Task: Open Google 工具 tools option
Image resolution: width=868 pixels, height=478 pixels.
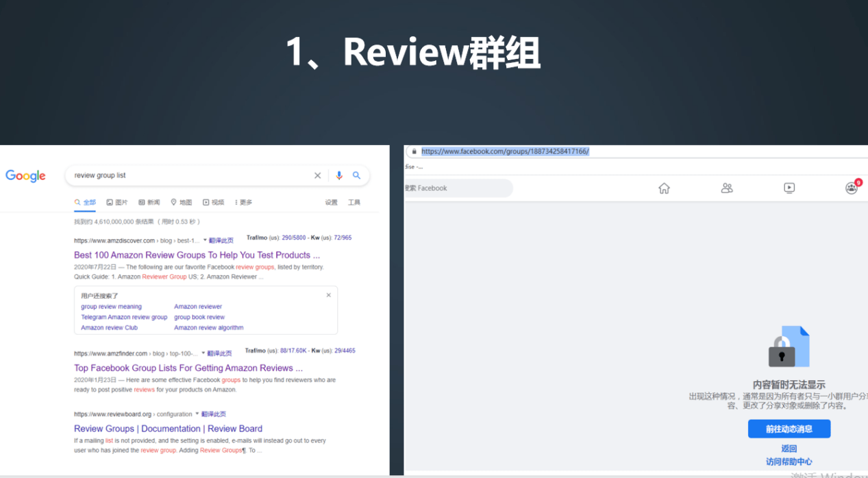Action: point(354,203)
